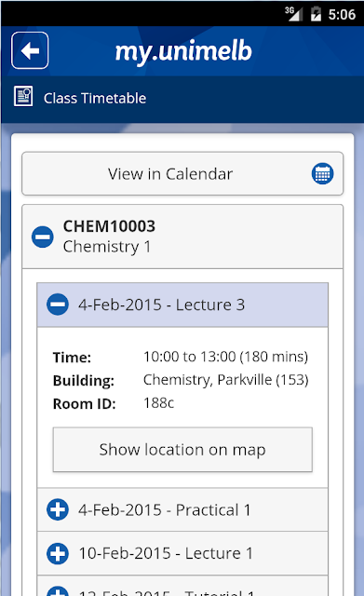The height and width of the screenshot is (596, 364).
Task: Expand the 10-Feb-2015 Lecture 1 plus icon
Action: [58, 553]
